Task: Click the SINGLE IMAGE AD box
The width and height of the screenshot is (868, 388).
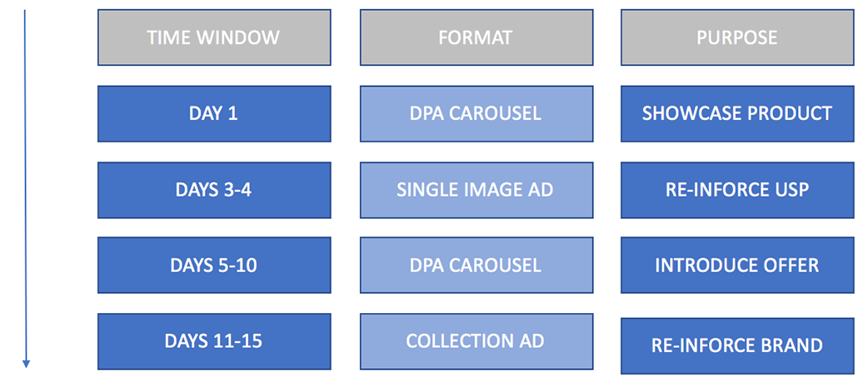Action: (x=476, y=190)
